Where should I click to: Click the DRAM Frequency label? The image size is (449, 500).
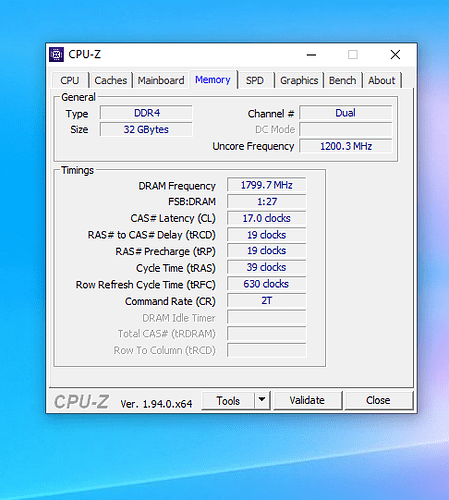(177, 186)
